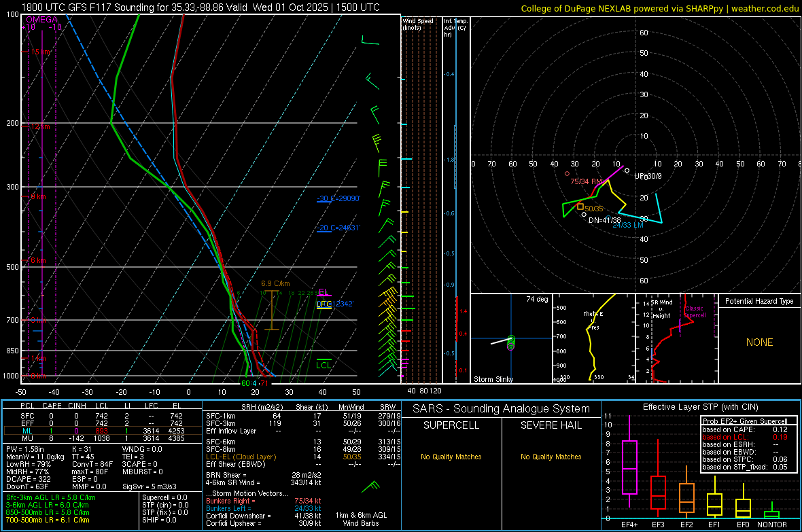The height and width of the screenshot is (532, 802).
Task: Open the SR Wind v. Height inset
Action: pyautogui.click(x=677, y=338)
